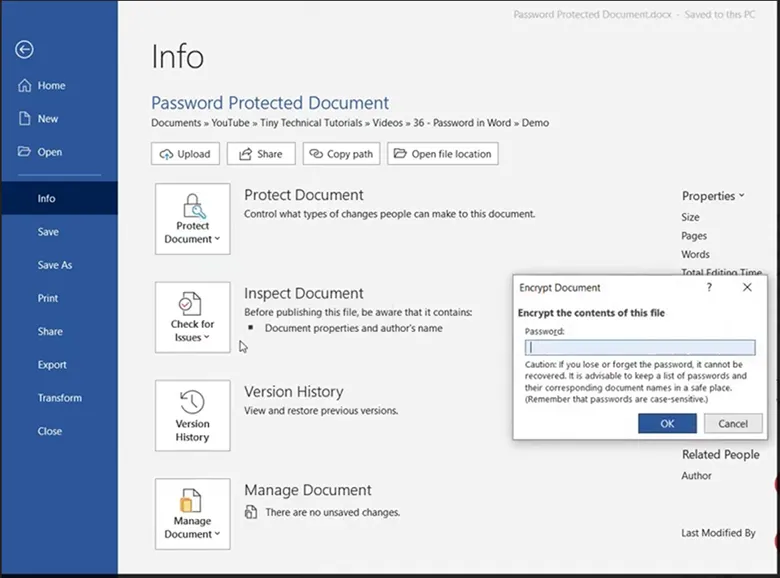Screen dimensions: 780x578
Task: Click the Home icon in the sidebar
Action: (25, 86)
